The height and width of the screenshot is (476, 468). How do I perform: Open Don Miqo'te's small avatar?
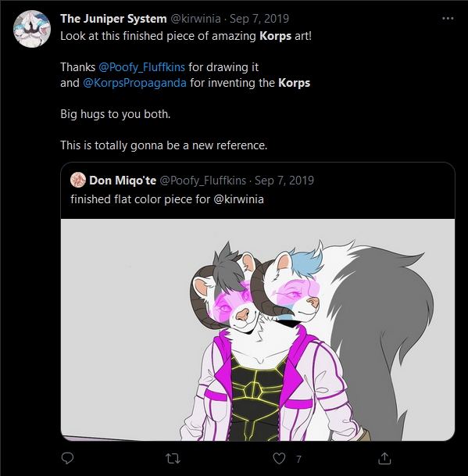coord(78,180)
